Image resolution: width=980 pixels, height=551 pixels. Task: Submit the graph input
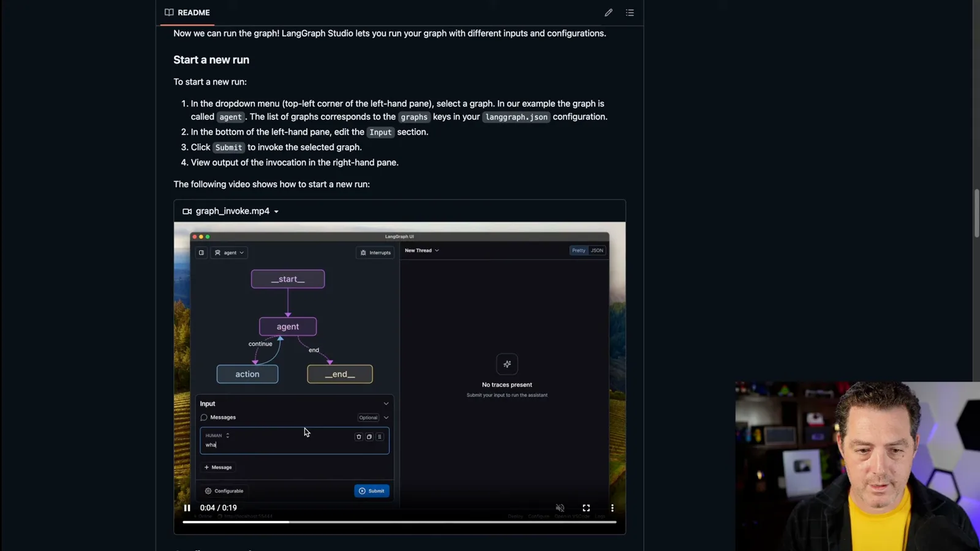click(x=372, y=491)
